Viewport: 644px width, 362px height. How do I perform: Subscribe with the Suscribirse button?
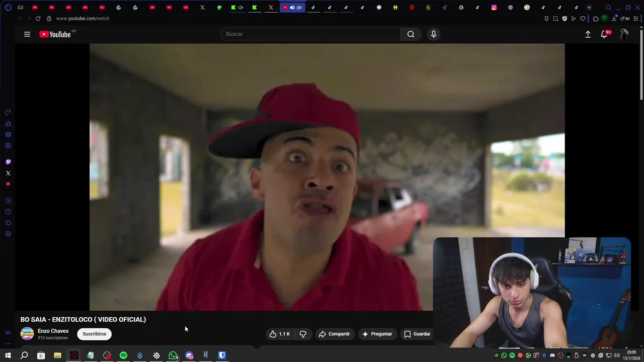95,334
